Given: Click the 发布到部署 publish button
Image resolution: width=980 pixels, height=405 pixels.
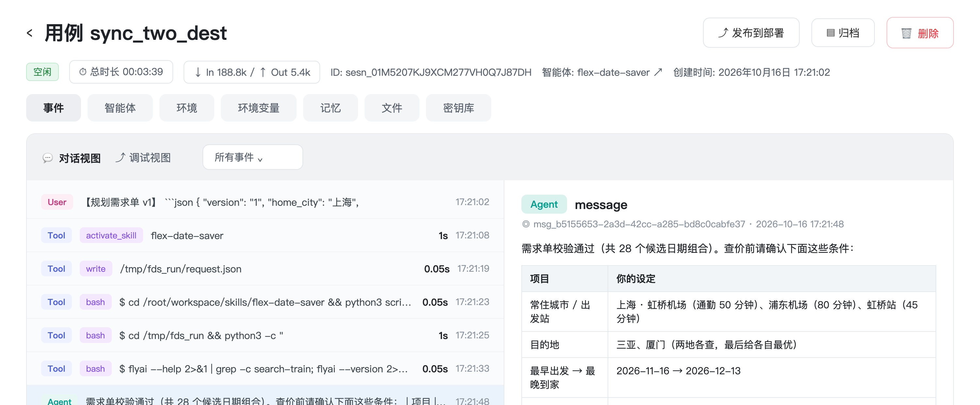Looking at the screenshot, I should point(751,33).
